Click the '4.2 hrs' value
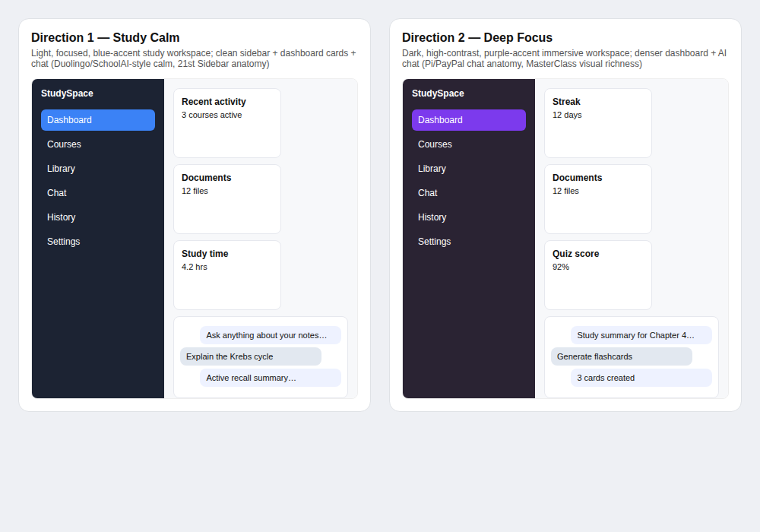Viewport: 760px width, 532px height. (195, 267)
